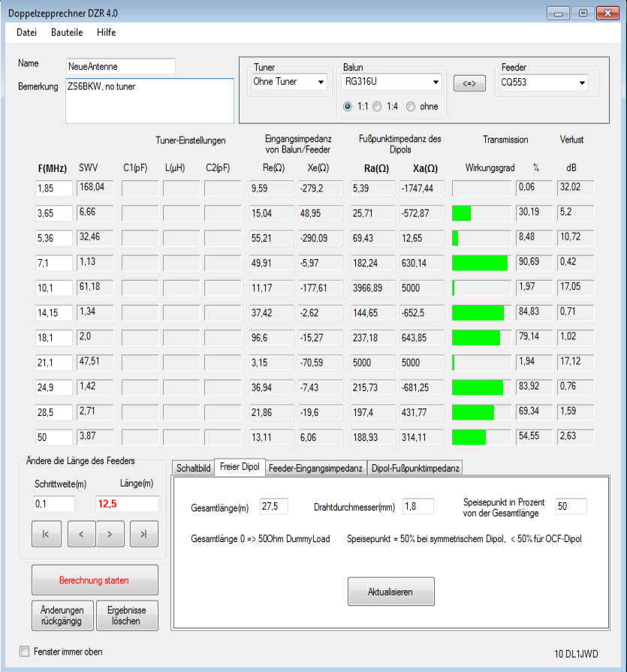Click 'Ergebnisse löschen' button
627x672 pixels.
[x=127, y=616]
